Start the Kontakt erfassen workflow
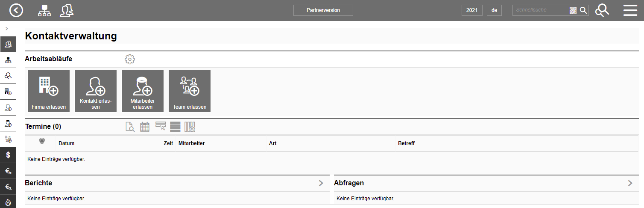The width and height of the screenshot is (644, 208). pos(96,91)
